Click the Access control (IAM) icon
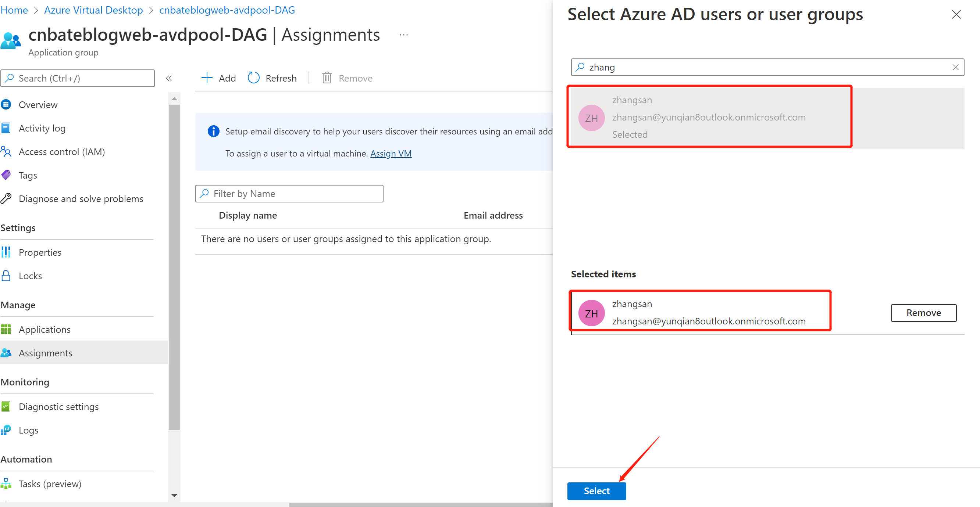The image size is (980, 507). pos(6,152)
